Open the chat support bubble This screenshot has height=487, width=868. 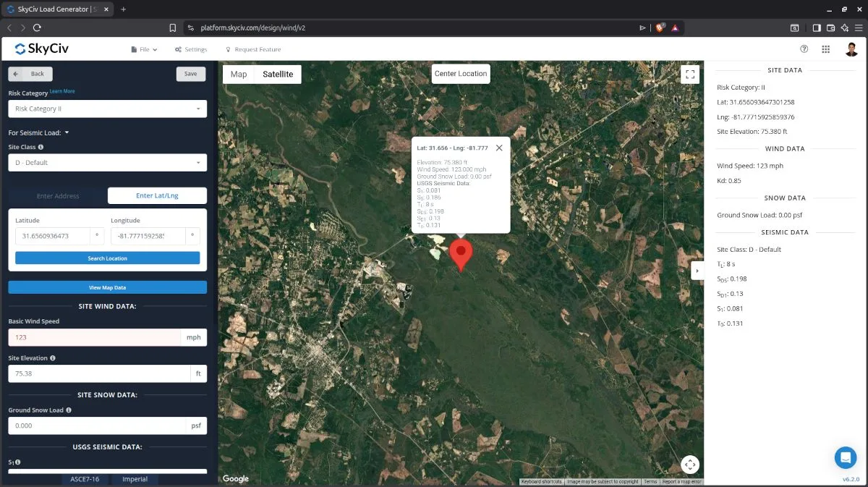(845, 457)
